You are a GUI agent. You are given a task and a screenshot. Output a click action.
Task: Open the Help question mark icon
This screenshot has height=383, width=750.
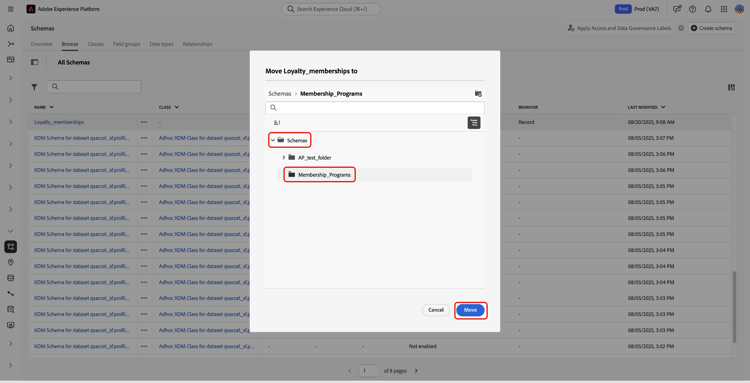coord(692,9)
